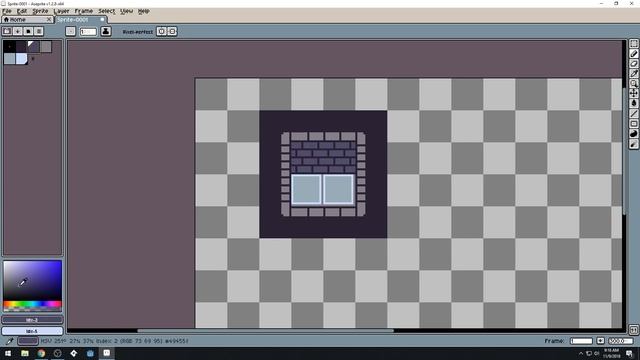The image size is (640, 360).
Task: Open the brush type selector
Action: [71, 31]
